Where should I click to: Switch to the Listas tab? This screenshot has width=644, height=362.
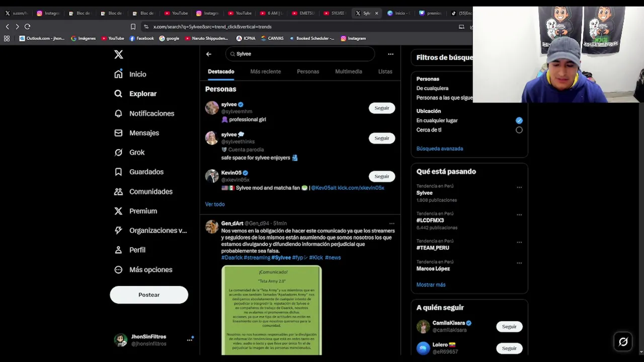[x=385, y=71]
